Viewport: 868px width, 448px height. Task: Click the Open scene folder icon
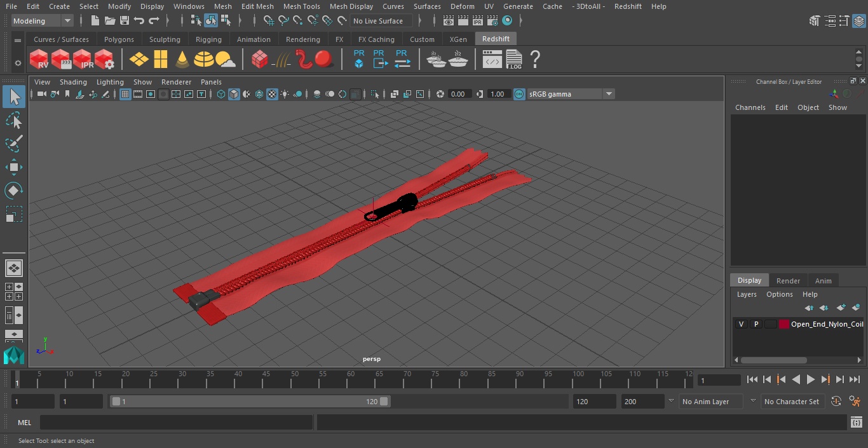[x=109, y=21]
